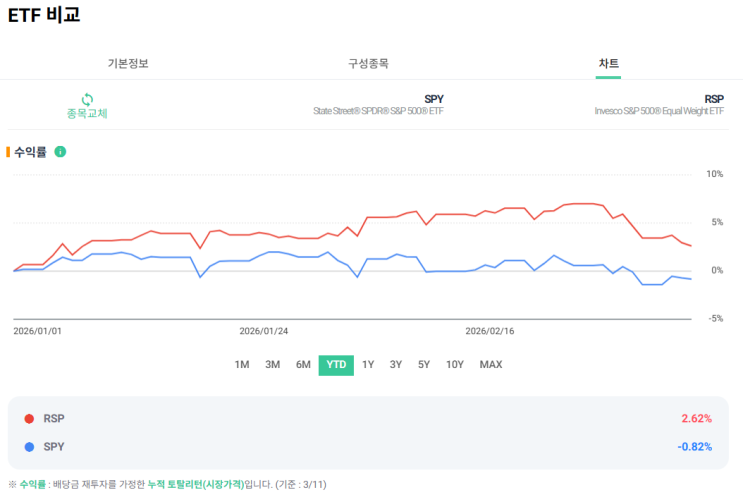Select the 1M period
743x502 pixels.
point(242,365)
